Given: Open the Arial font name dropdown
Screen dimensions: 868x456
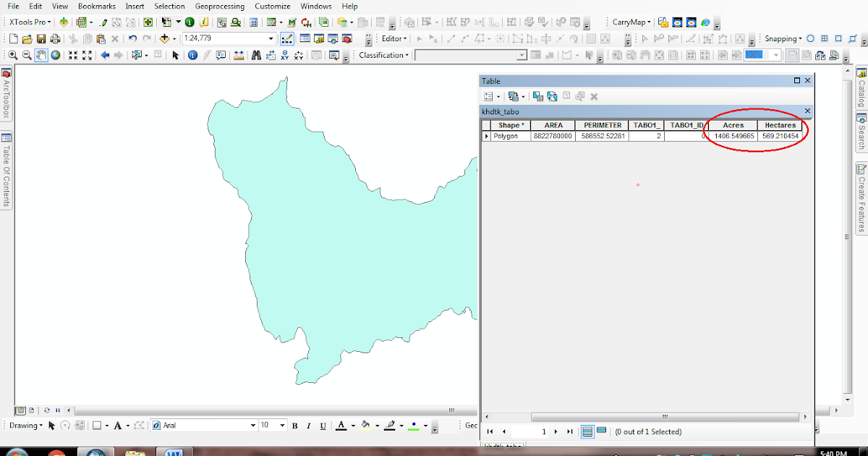Looking at the screenshot, I should pos(253,426).
